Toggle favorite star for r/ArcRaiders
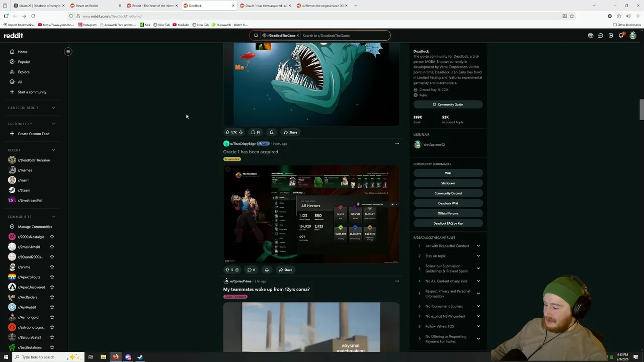Image resolution: width=644 pixels, height=362 pixels. (x=52, y=297)
